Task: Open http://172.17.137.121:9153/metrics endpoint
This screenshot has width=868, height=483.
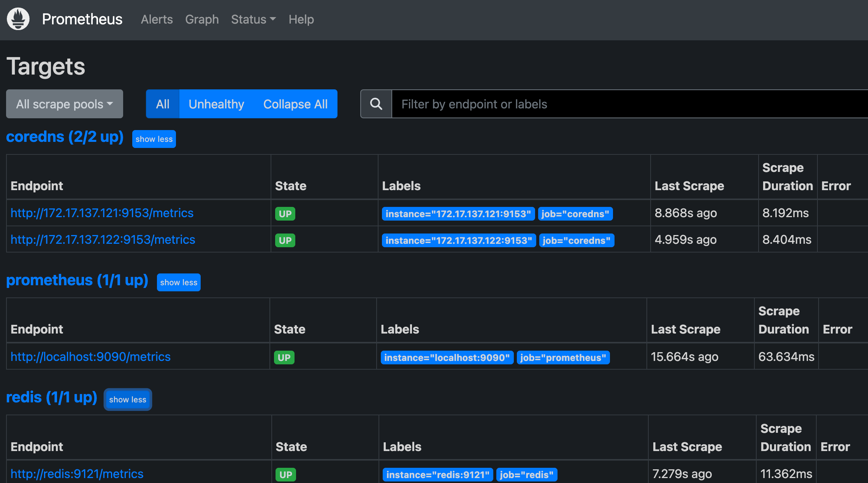Action: tap(102, 213)
